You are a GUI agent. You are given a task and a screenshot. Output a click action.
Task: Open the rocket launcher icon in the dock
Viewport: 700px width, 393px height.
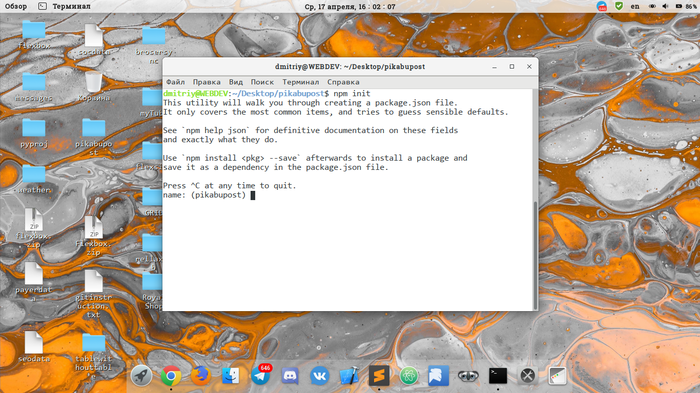(142, 376)
